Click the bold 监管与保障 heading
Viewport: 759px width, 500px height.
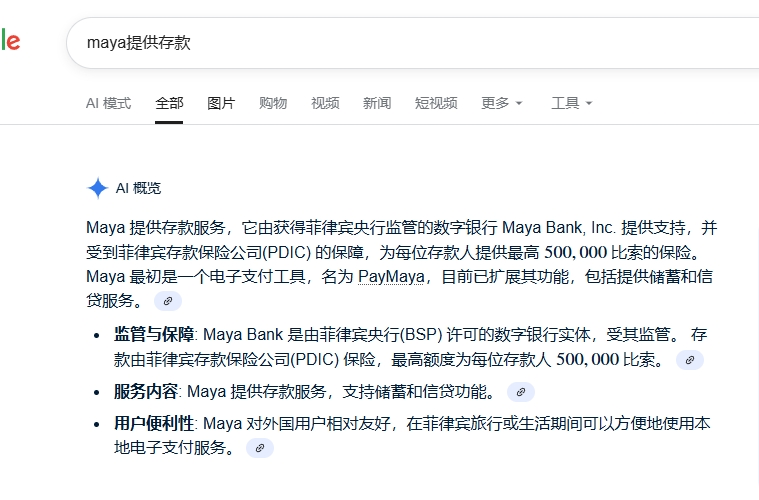154,334
